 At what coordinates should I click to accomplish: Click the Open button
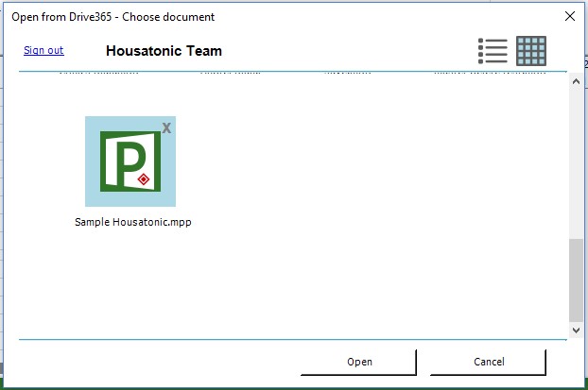point(359,362)
